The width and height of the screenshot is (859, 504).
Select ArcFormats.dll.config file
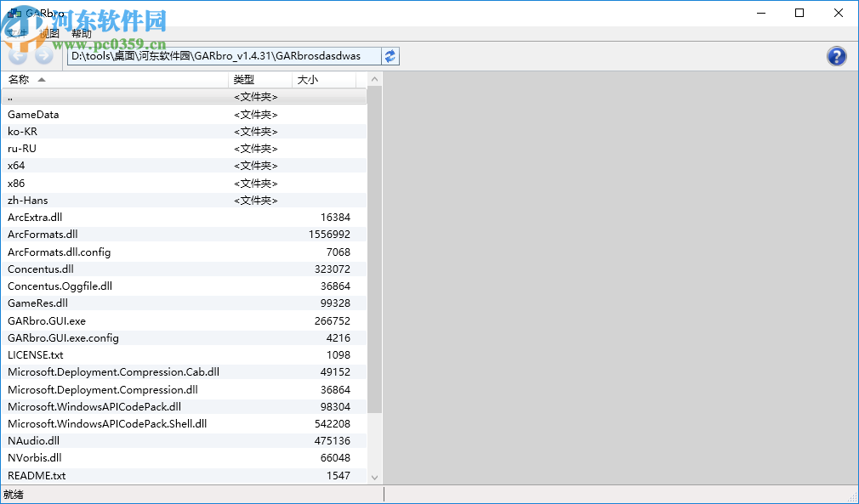[184, 252]
